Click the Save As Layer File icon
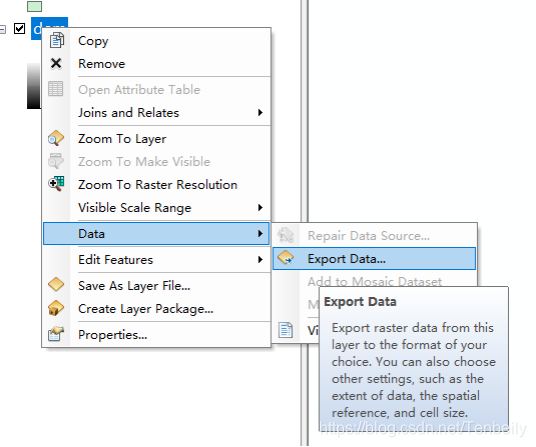 click(56, 285)
